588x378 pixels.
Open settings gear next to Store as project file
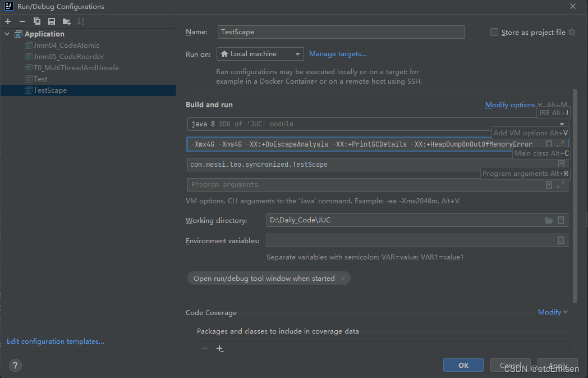click(x=572, y=32)
